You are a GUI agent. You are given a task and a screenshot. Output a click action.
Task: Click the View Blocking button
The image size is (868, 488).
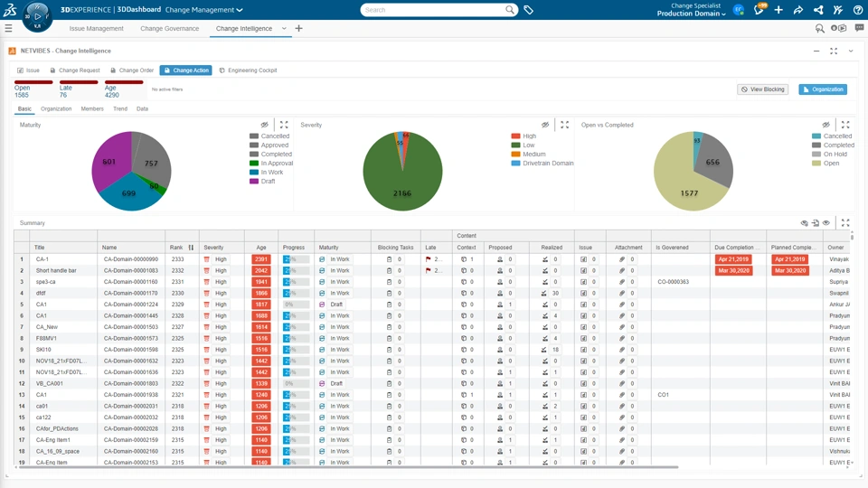point(763,89)
